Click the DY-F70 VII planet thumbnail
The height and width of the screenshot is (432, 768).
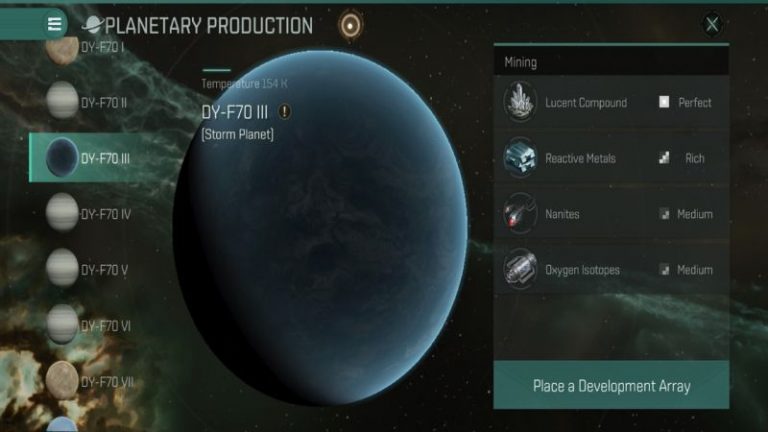click(62, 380)
